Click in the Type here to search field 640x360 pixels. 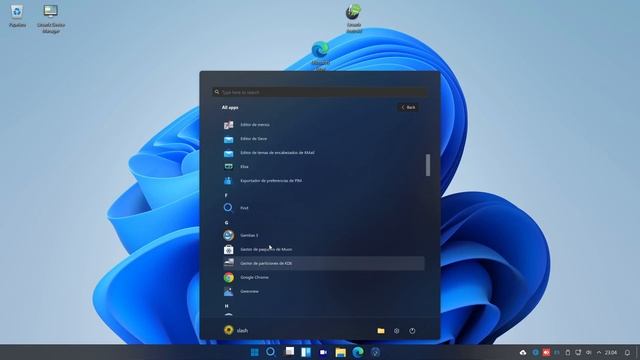click(x=320, y=92)
